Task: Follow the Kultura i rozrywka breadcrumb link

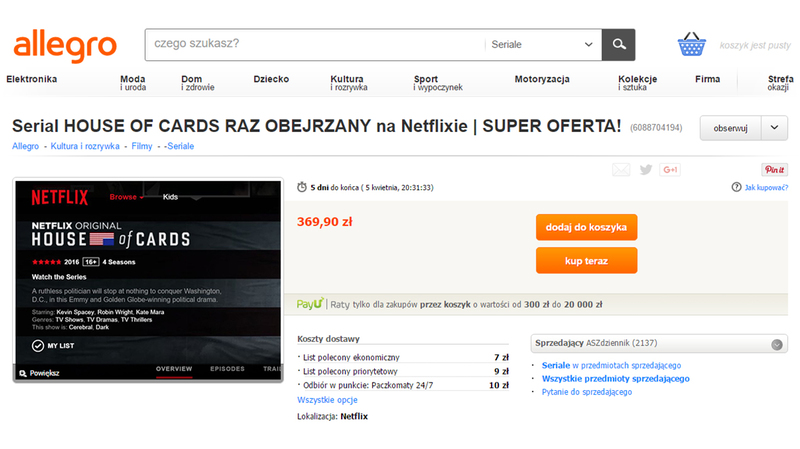Action: coord(85,146)
